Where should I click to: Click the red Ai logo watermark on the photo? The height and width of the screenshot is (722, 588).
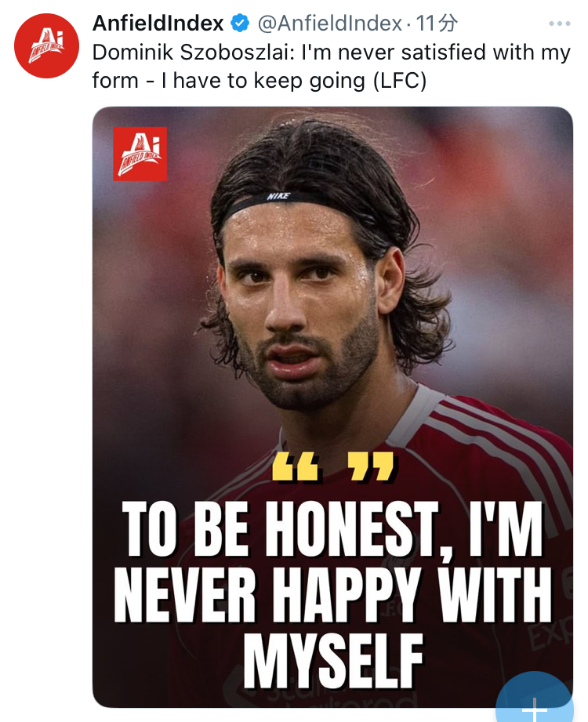coord(140,154)
